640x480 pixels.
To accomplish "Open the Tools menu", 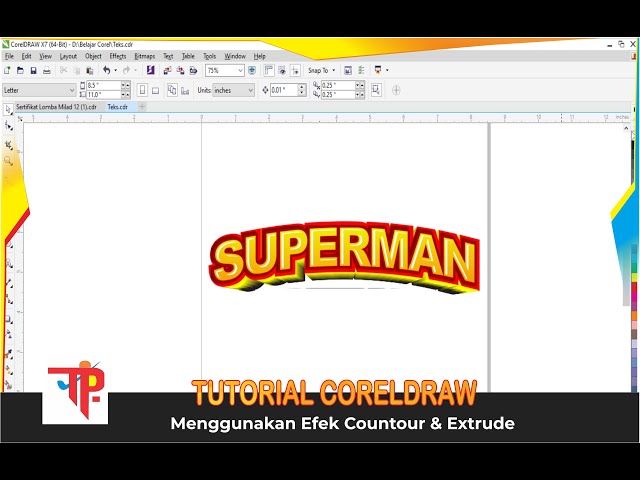I will [x=209, y=56].
